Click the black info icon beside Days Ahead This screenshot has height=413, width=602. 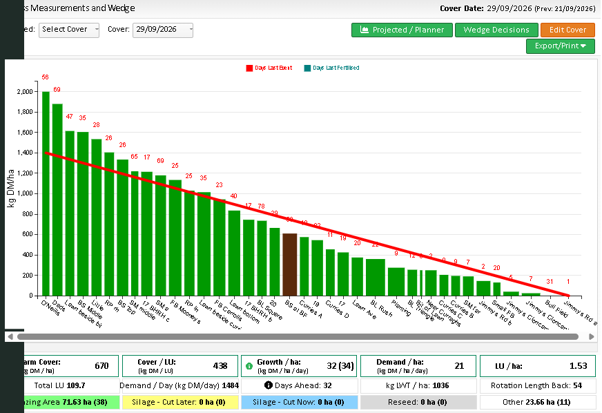click(268, 385)
